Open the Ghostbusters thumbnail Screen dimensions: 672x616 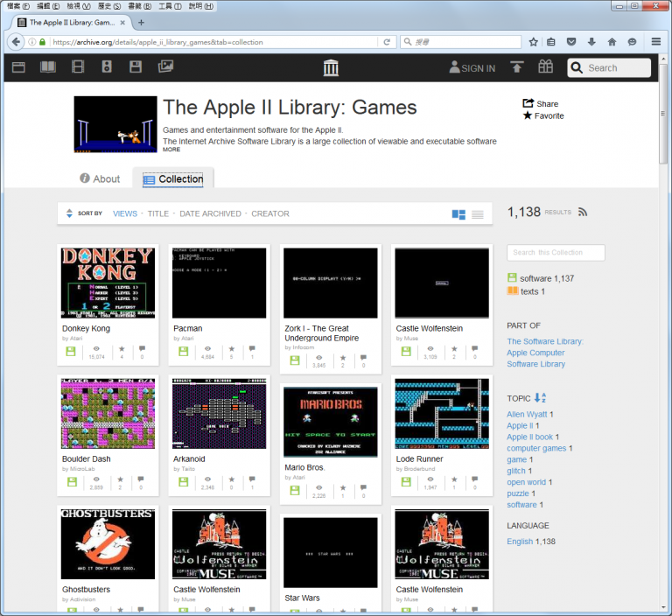(108, 544)
